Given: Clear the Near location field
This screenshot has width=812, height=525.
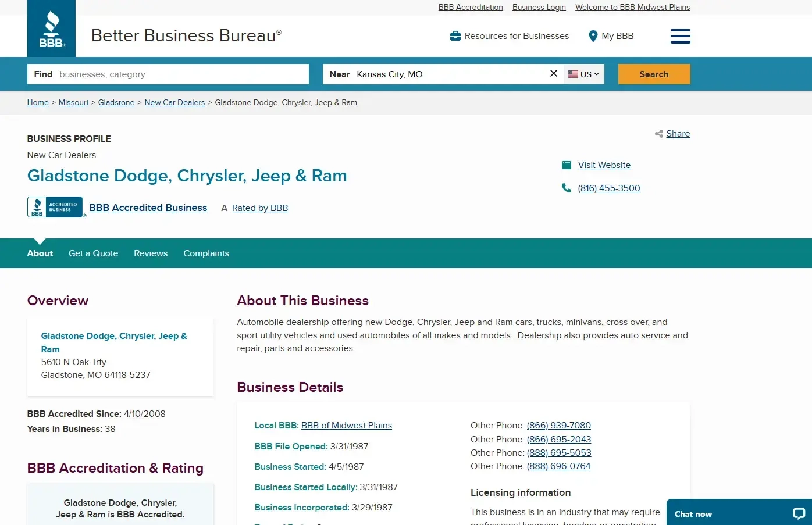Looking at the screenshot, I should pos(553,73).
